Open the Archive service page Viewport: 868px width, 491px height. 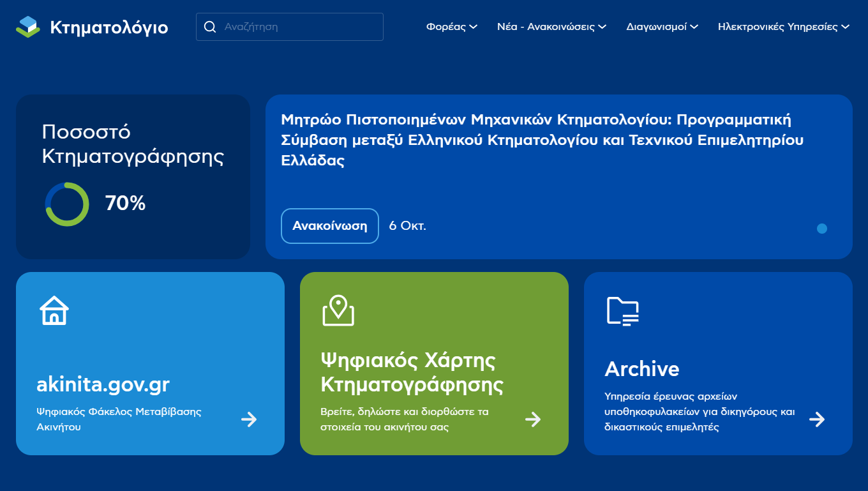coord(641,368)
